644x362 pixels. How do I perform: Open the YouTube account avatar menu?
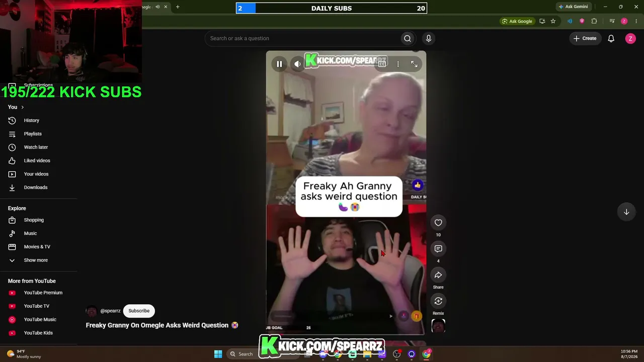point(630,38)
